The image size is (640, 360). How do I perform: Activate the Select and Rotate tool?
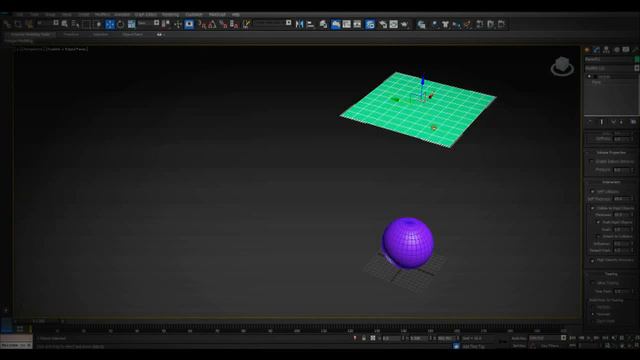pos(121,24)
